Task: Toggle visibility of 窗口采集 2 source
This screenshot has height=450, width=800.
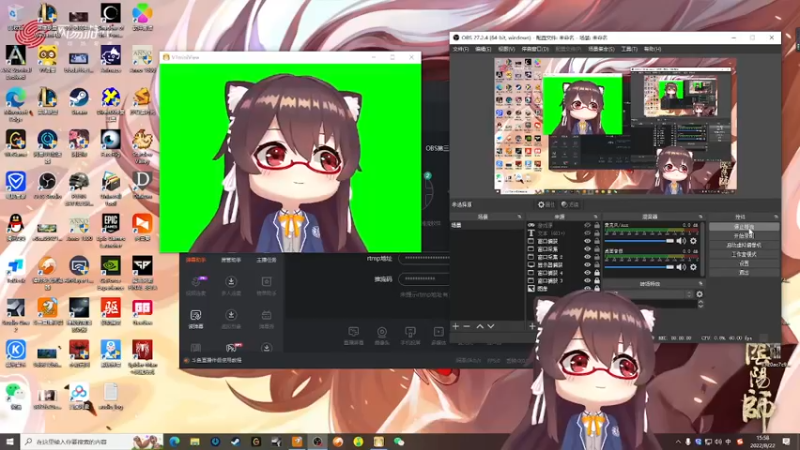Action: [x=587, y=257]
